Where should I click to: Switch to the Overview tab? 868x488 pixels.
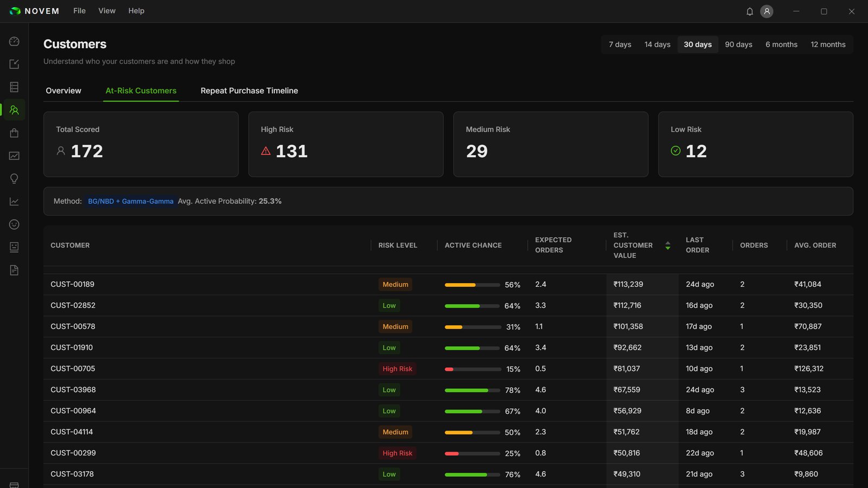coord(63,91)
